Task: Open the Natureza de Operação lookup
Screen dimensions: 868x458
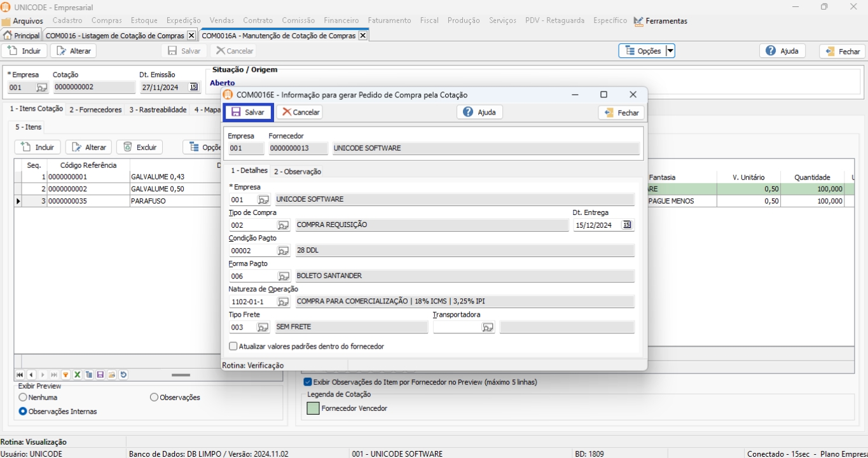Action: coord(283,302)
